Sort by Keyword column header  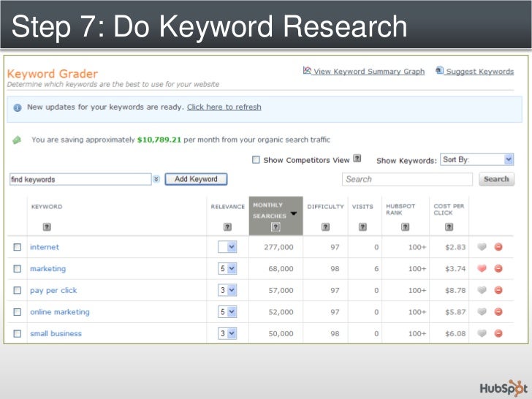[x=47, y=207]
